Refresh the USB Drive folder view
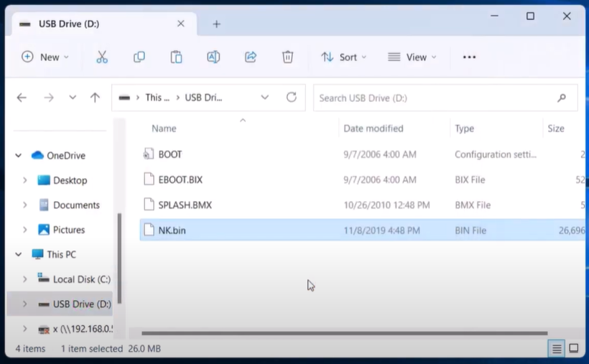This screenshot has width=589, height=364. click(291, 98)
